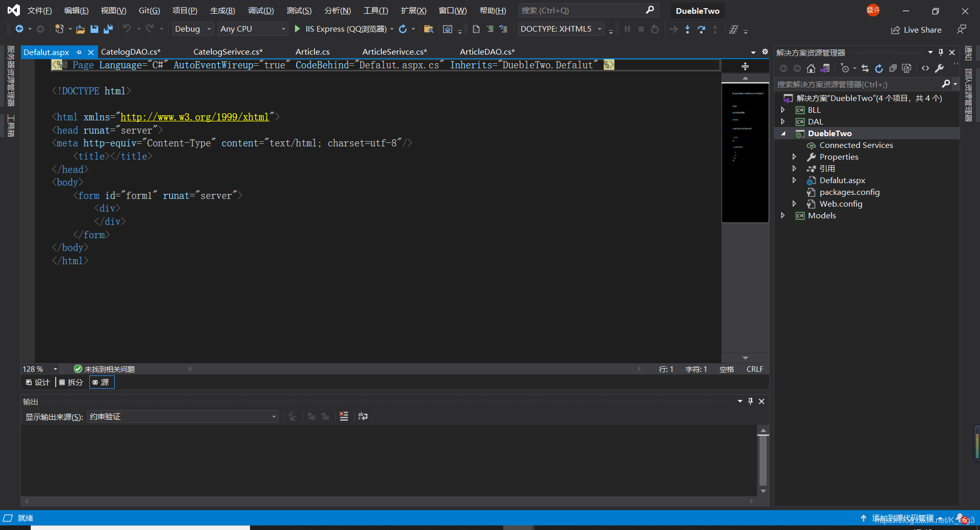Open DOCTYPE: XHTML5 dropdown
Screen dimensions: 980x530
560,29
